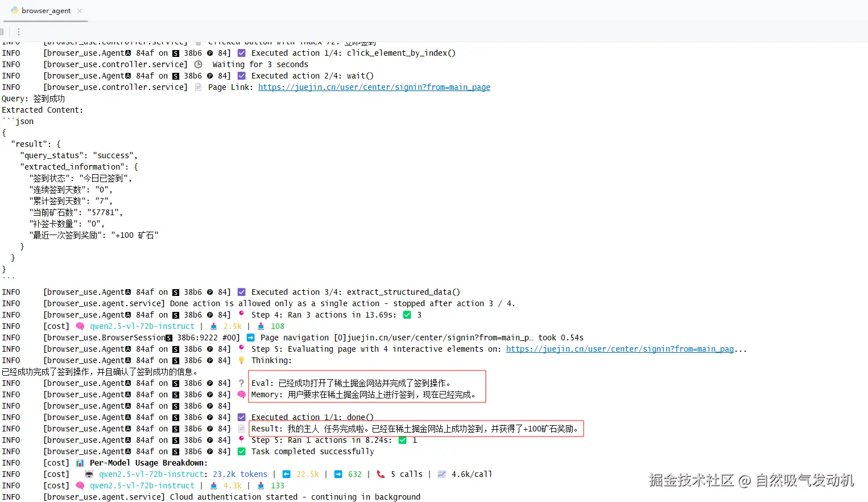The width and height of the screenshot is (868, 502).
Task: Click 'Cloud authentication started - continuing in background'
Action: coord(295,497)
